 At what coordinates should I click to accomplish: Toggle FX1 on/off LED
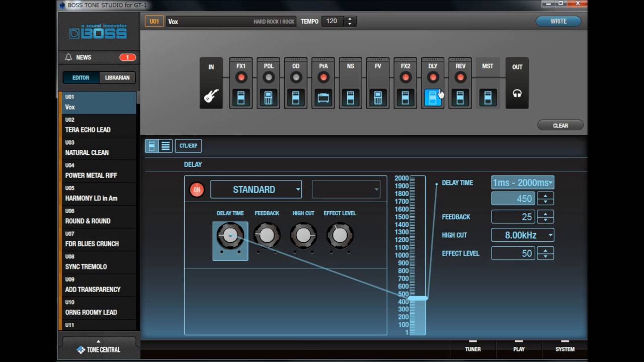click(241, 77)
